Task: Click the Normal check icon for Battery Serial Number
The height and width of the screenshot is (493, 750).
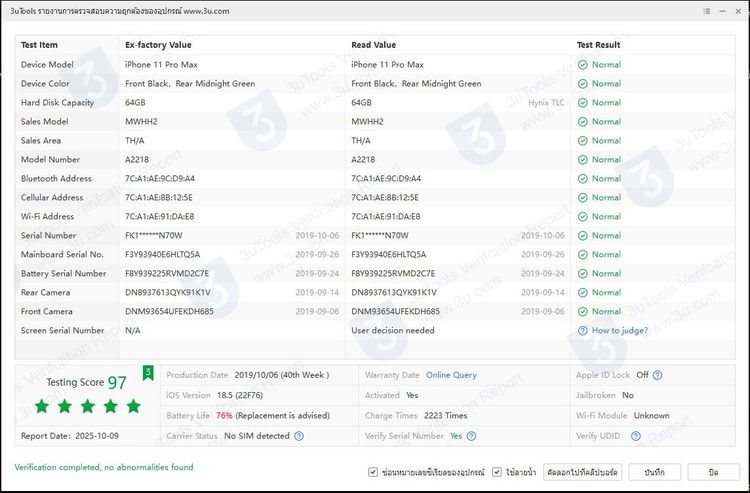Action: coord(582,274)
